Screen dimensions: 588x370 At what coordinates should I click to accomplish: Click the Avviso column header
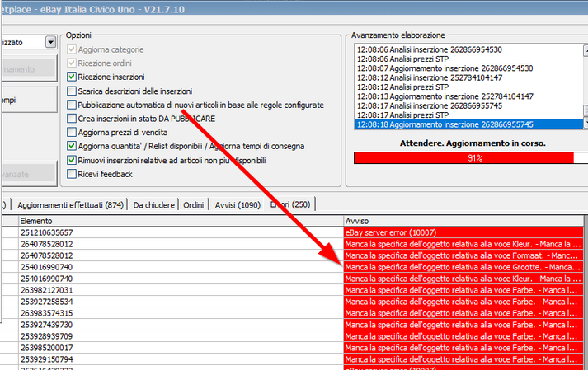(x=463, y=221)
